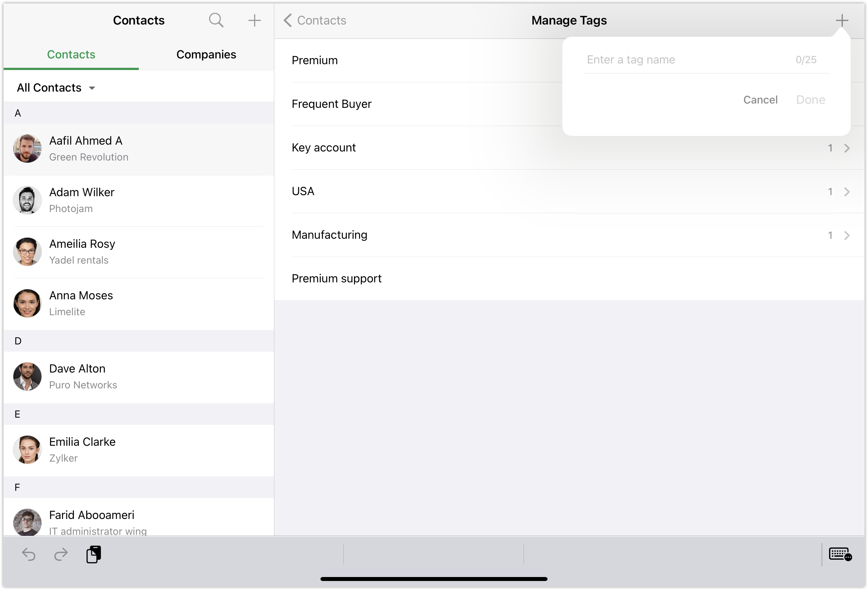This screenshot has width=868, height=590.
Task: Tap the clipboard paste icon
Action: click(94, 554)
